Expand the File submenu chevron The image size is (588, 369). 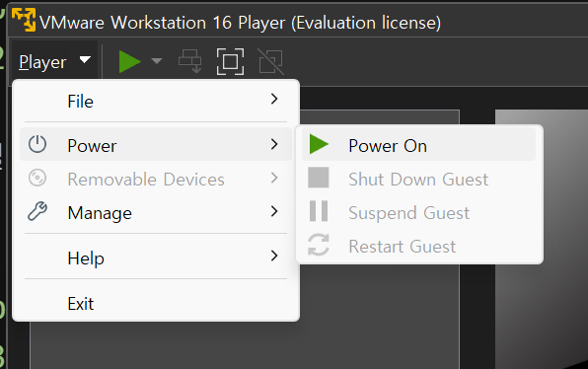click(x=274, y=99)
